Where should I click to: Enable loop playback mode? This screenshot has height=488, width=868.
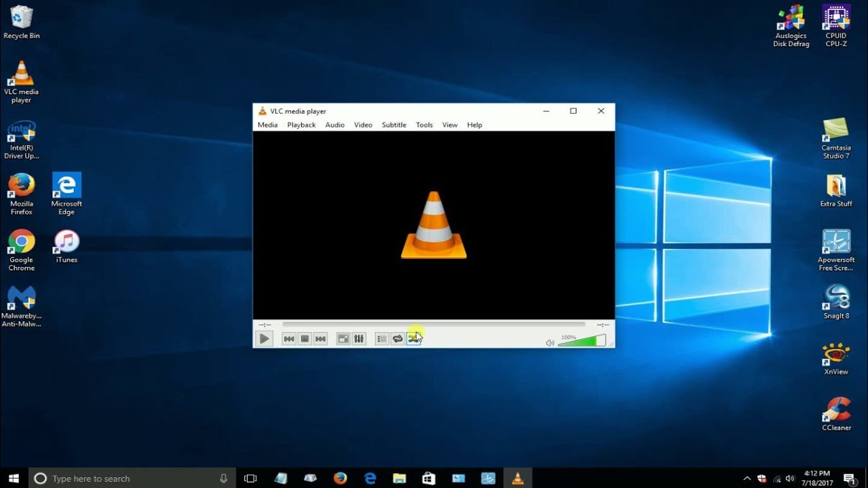(x=397, y=338)
